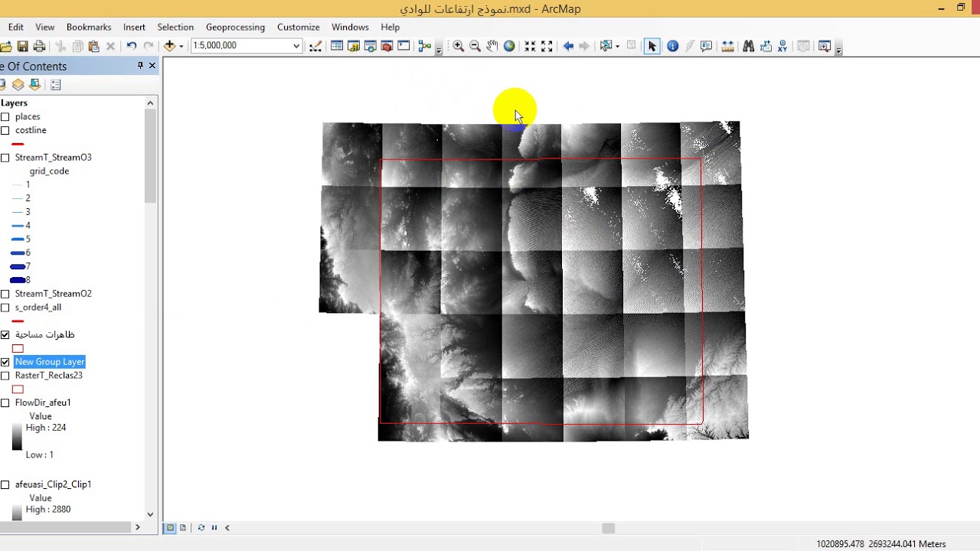
Task: Select the Select Features tool
Action: coord(606,46)
